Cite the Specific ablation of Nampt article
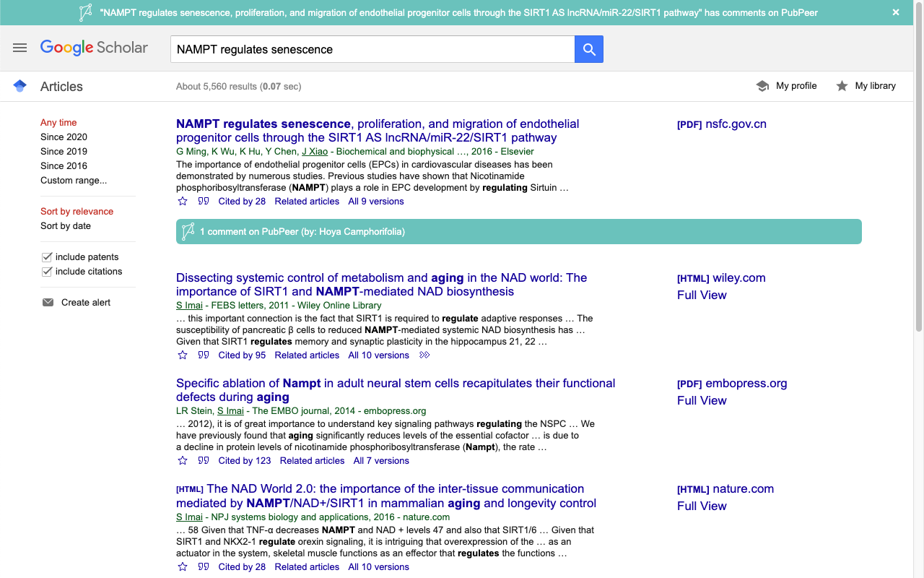Screen dimensions: 924x578 point(204,461)
